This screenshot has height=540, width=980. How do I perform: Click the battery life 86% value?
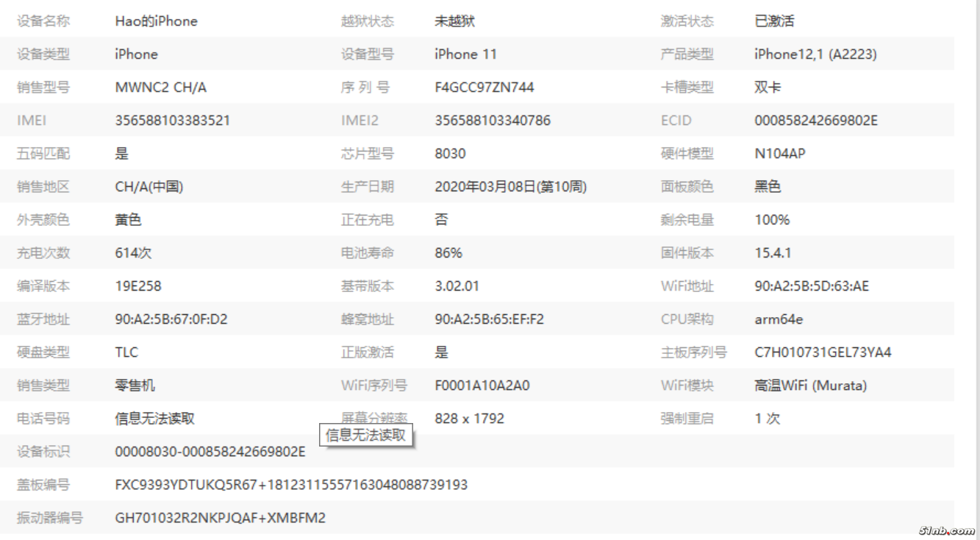pos(448,253)
